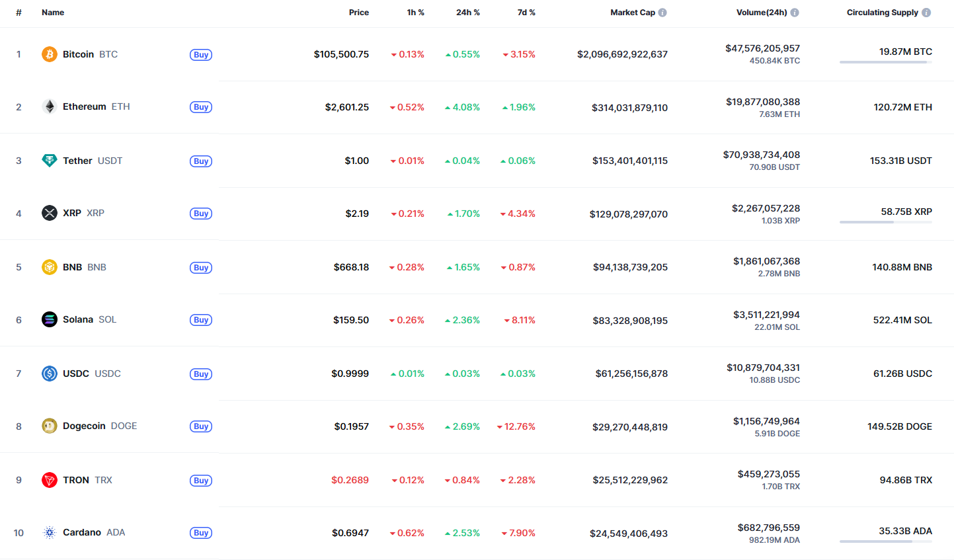954x560 pixels.
Task: Sort by the Circulating Supply header label
Action: (x=883, y=13)
